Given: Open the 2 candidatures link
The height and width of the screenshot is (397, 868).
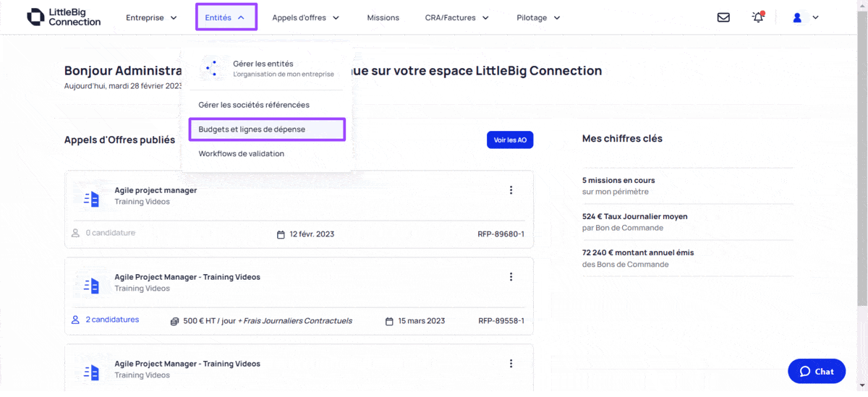Looking at the screenshot, I should (112, 319).
